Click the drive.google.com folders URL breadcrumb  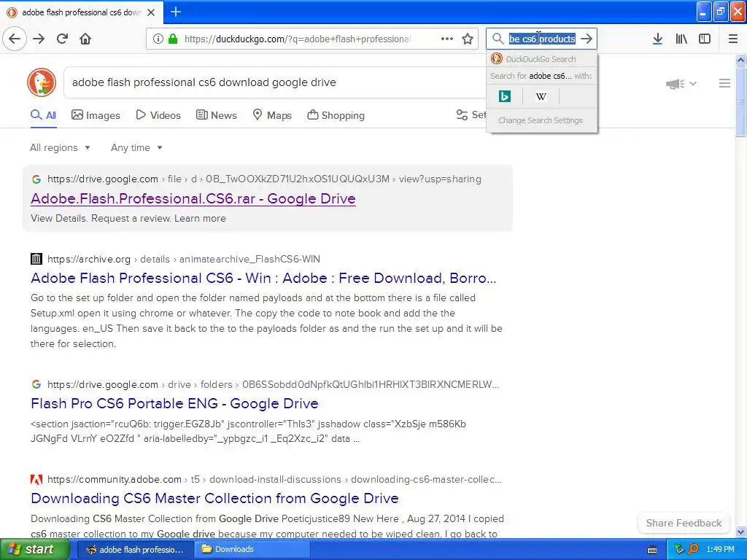(x=273, y=384)
